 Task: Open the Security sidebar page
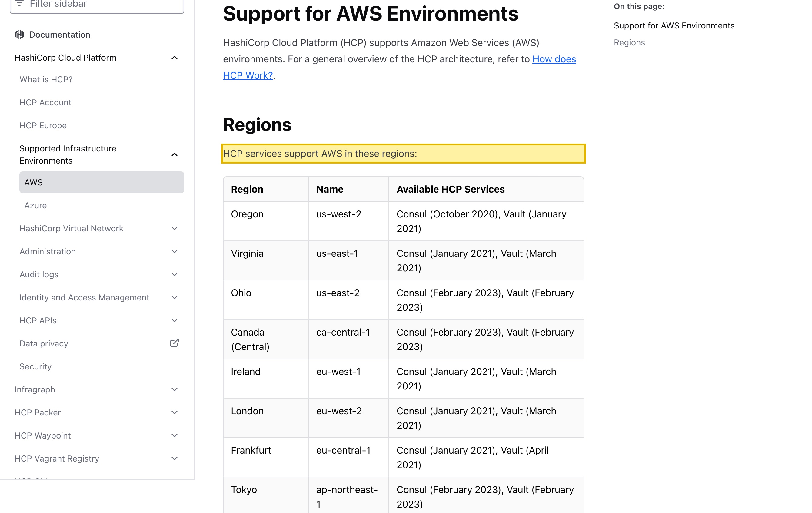[35, 366]
